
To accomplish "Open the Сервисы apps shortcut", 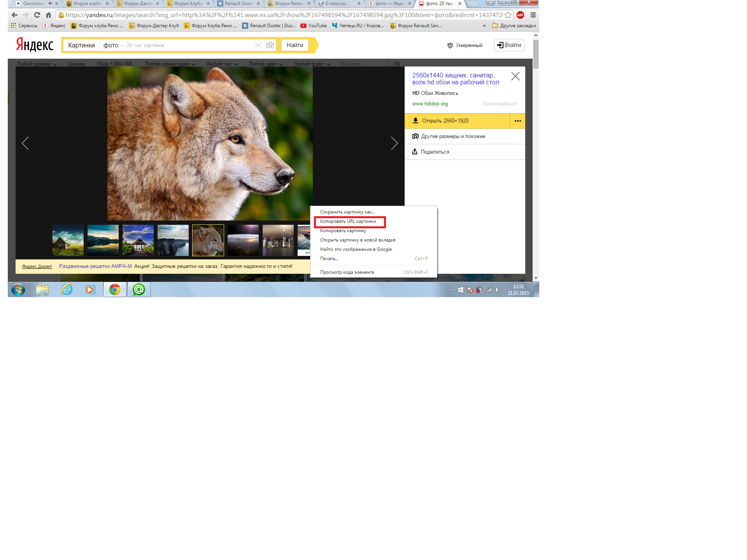I will coord(24,26).
